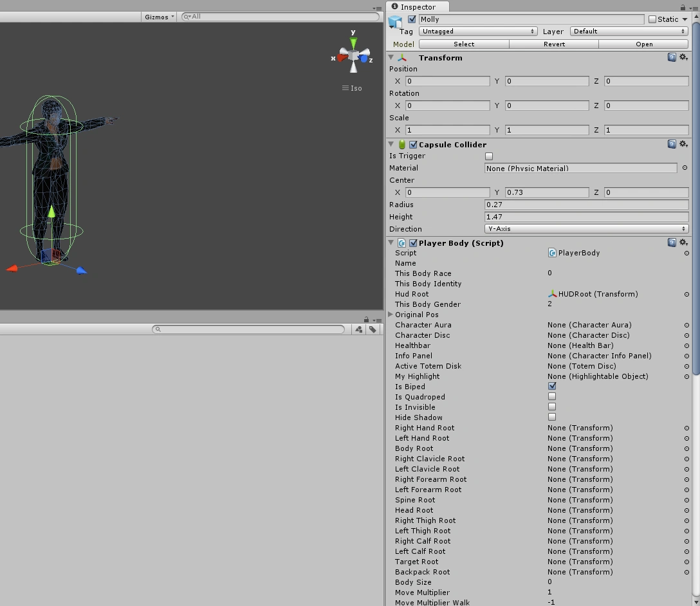
Task: Open the Direction dropdown showing Y-Axis
Action: pos(586,228)
